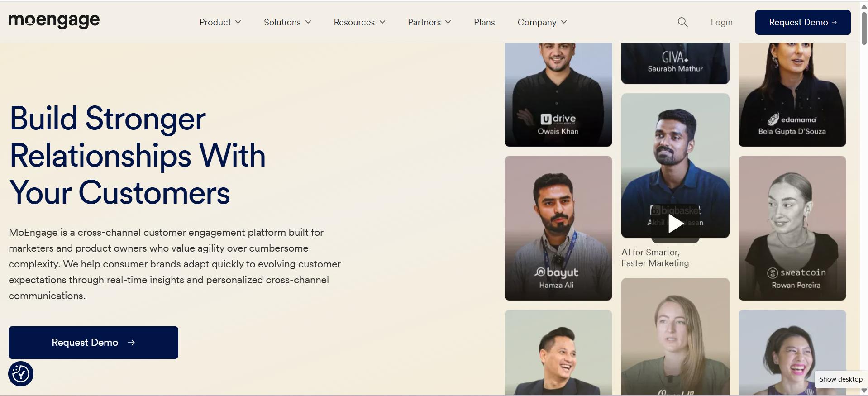The width and height of the screenshot is (868, 396).
Task: Click the scrollbar down arrow
Action: pos(864,391)
